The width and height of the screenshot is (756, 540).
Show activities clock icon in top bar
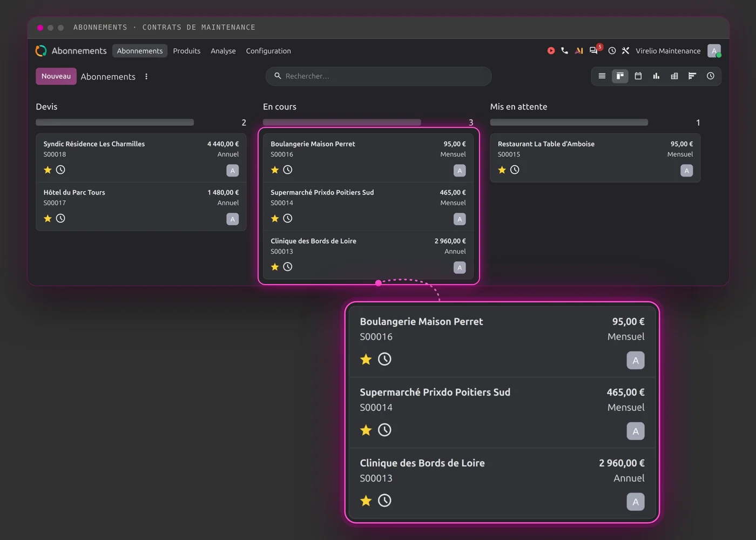(x=612, y=51)
